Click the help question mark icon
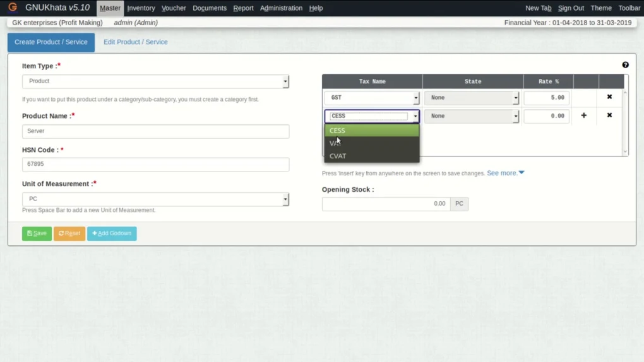 click(x=625, y=65)
